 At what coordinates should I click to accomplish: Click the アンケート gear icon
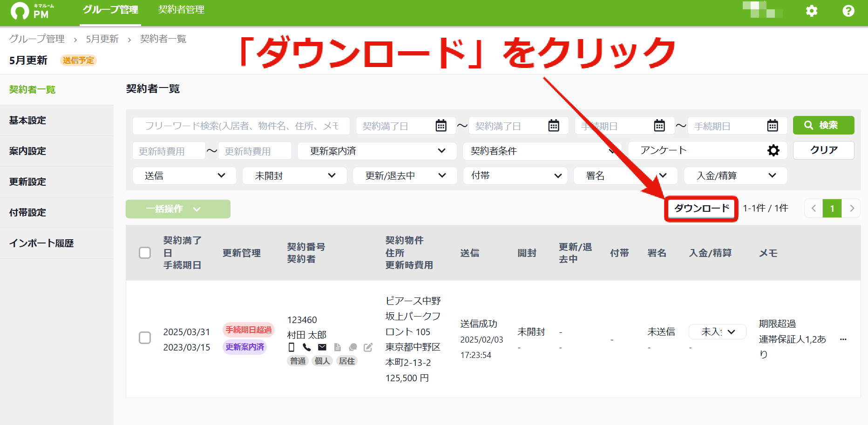click(773, 150)
